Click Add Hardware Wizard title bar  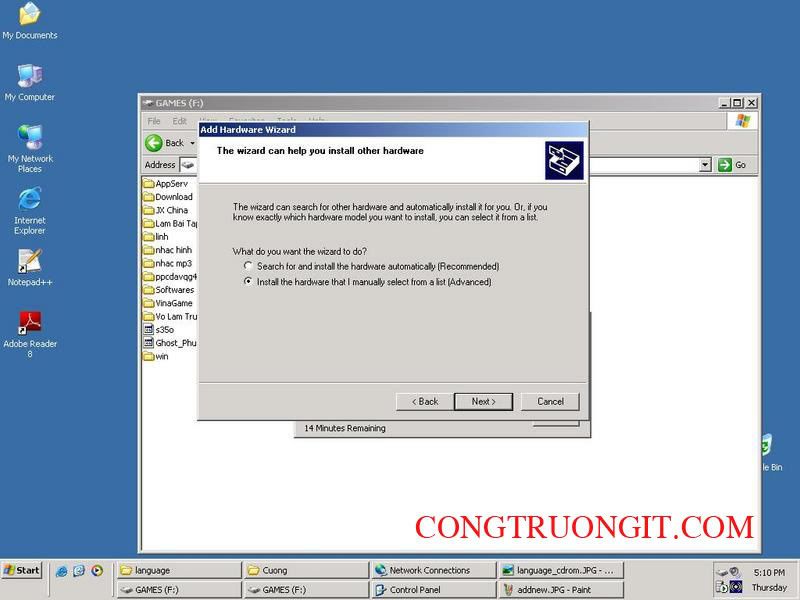(x=393, y=130)
